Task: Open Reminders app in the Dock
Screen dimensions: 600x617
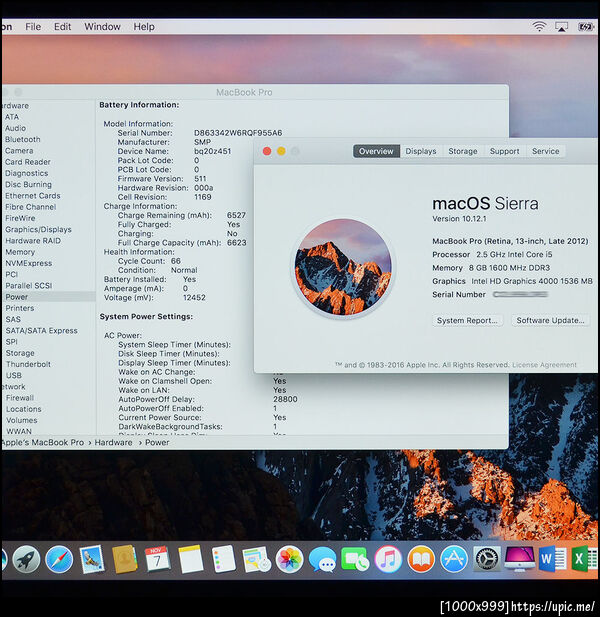Action: click(x=223, y=559)
